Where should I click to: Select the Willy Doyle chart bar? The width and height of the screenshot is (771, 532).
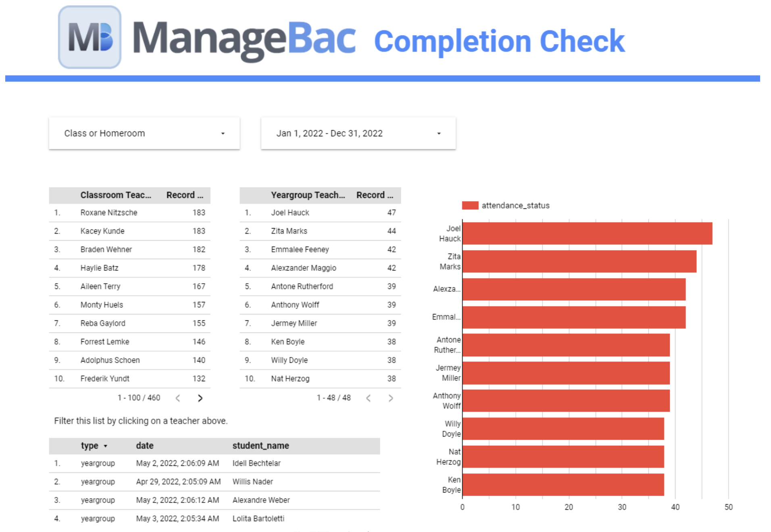(x=563, y=429)
